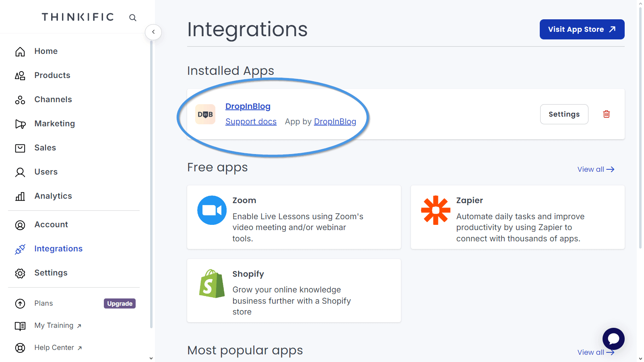Viewport: 644px width, 362px height.
Task: Go to Home in the sidebar
Action: click(x=46, y=51)
